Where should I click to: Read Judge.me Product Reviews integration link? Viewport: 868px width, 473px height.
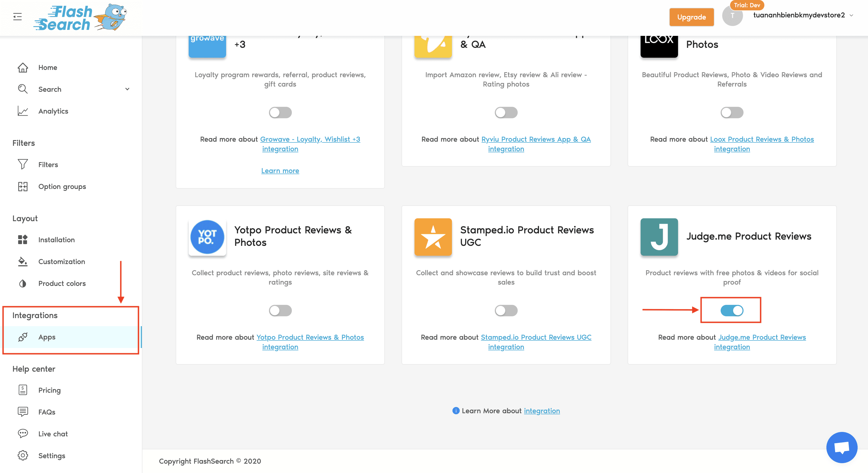click(761, 342)
